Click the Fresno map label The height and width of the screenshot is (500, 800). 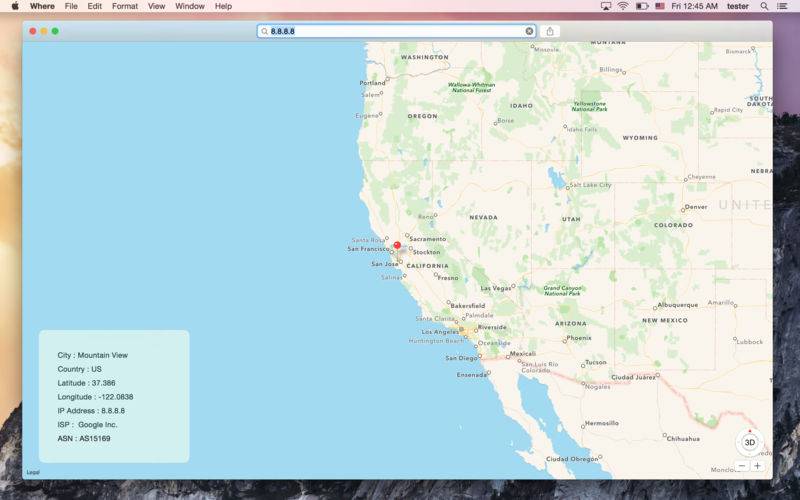(x=447, y=278)
